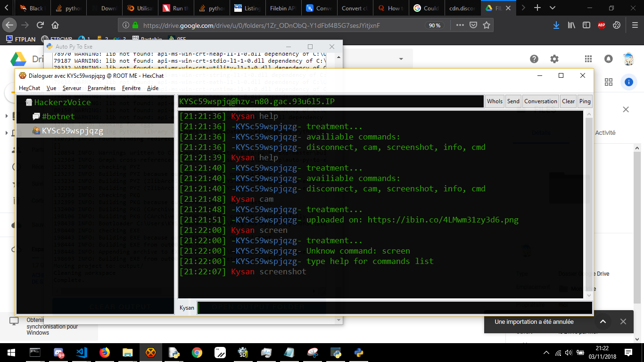Open Visual Studio Code from taskbar
Image resolution: width=644 pixels, height=362 pixels.
click(x=82, y=352)
